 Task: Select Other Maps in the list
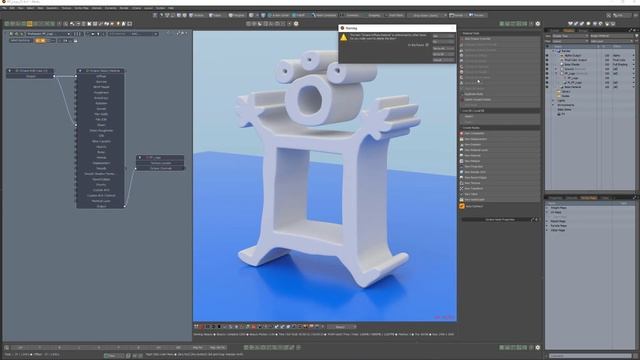coord(558,230)
